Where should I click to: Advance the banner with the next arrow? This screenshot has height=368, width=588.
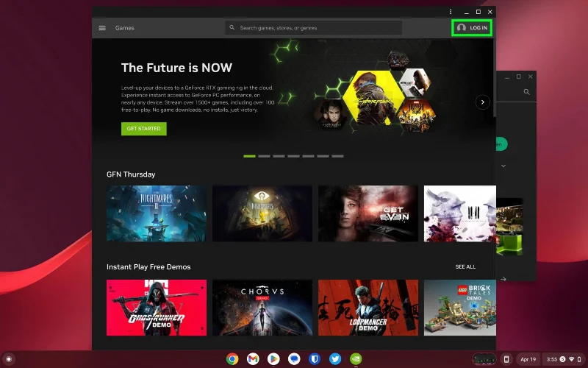(x=483, y=102)
